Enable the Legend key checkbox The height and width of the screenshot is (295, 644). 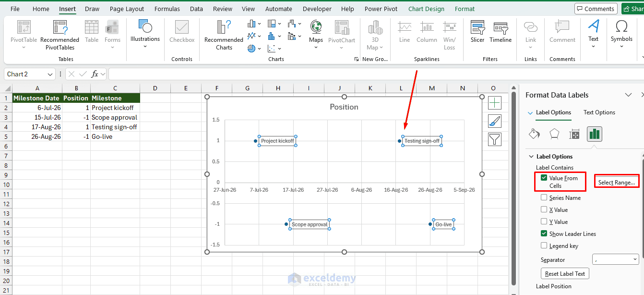pyautogui.click(x=544, y=246)
